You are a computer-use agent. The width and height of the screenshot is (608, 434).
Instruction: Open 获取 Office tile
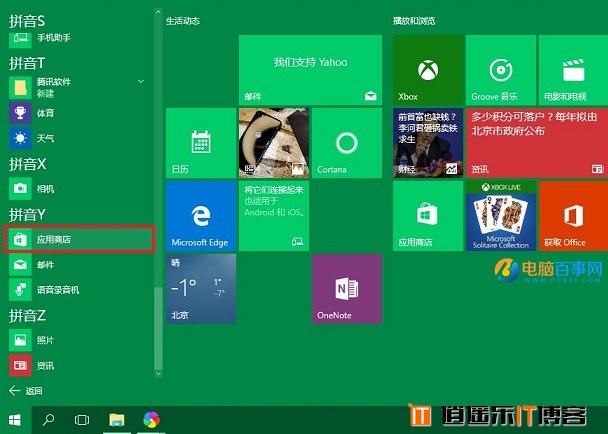pyautogui.click(x=573, y=216)
